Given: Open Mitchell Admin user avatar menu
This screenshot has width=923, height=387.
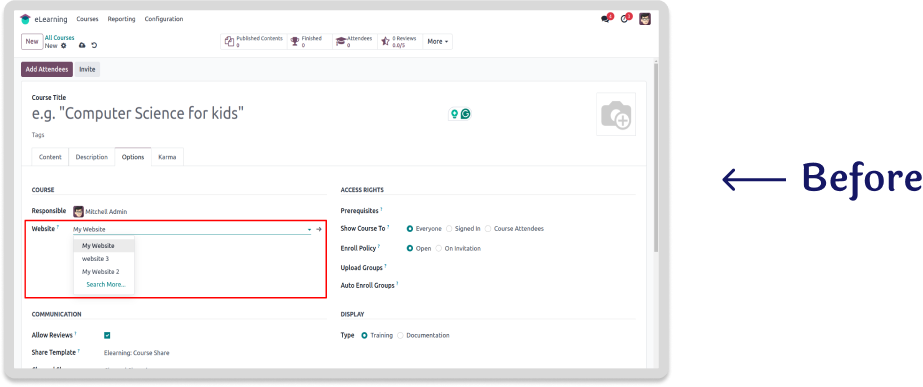Looking at the screenshot, I should [x=645, y=19].
